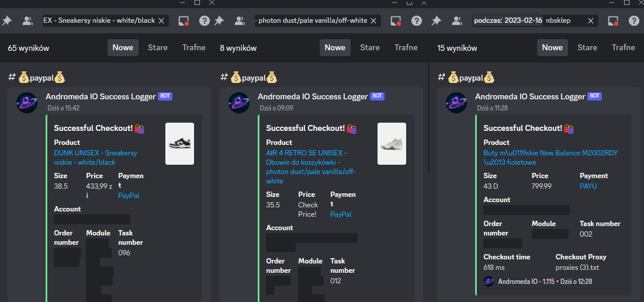Click the size value '43 D'
This screenshot has width=644, height=302.
[491, 186]
